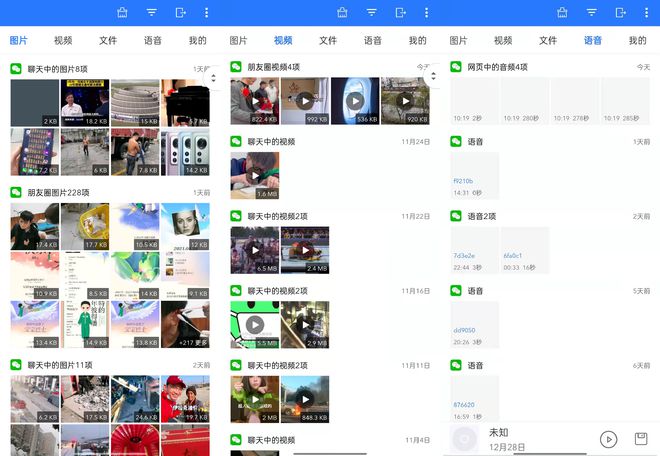The height and width of the screenshot is (456, 660).
Task: Open the 17.4 KB moments image thumbnail
Action: 35,227
